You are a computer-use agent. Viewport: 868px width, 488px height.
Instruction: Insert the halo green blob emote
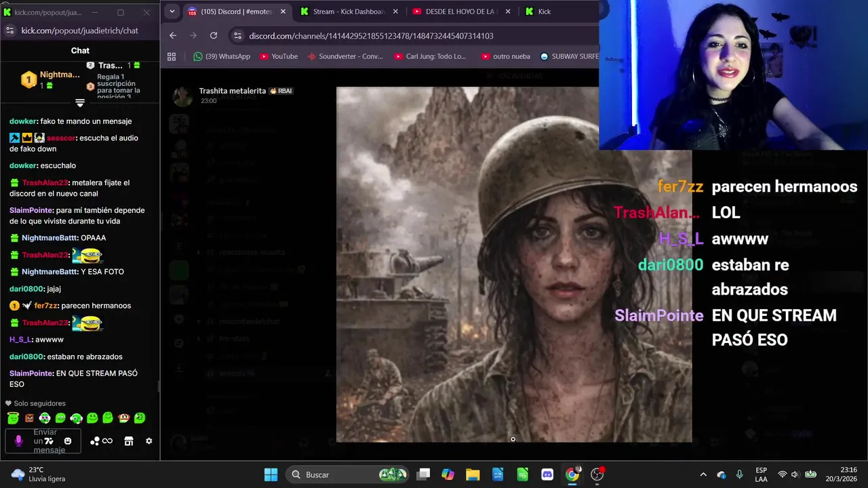point(13,418)
